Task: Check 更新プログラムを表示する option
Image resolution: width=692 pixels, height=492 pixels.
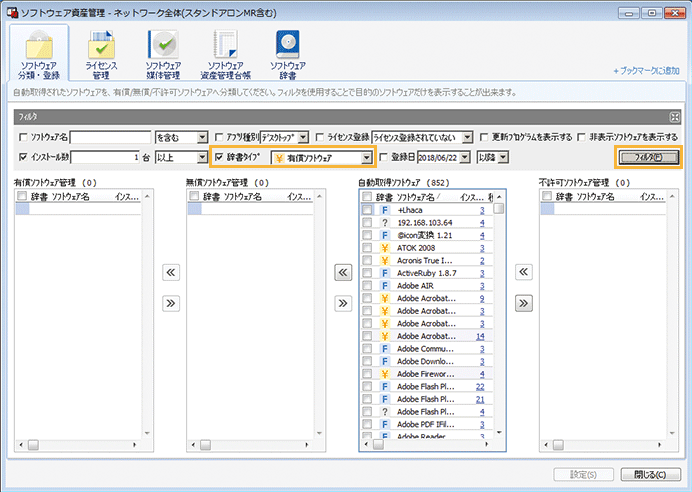Action: [x=484, y=137]
